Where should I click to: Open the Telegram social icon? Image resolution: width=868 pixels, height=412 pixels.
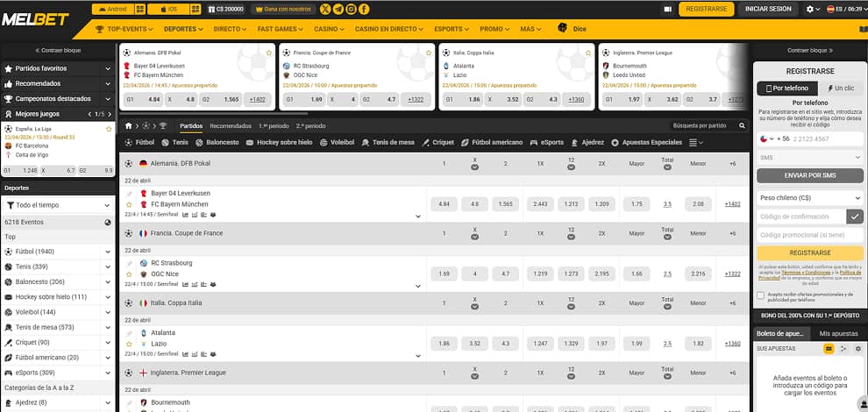point(338,10)
